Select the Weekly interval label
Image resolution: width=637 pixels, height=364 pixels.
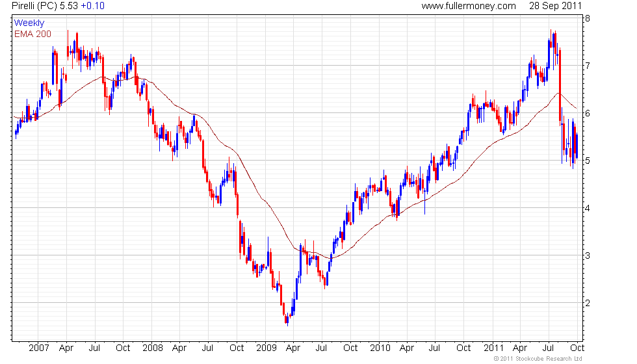[x=29, y=23]
